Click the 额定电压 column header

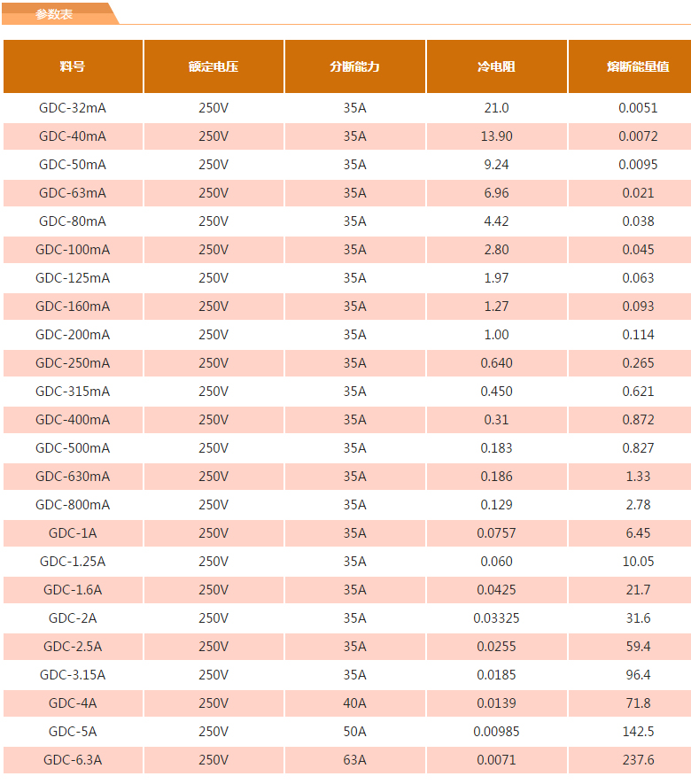coord(214,66)
